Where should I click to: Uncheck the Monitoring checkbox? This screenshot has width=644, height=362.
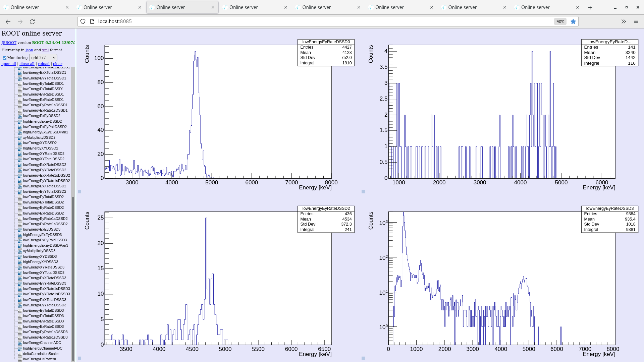click(x=4, y=58)
